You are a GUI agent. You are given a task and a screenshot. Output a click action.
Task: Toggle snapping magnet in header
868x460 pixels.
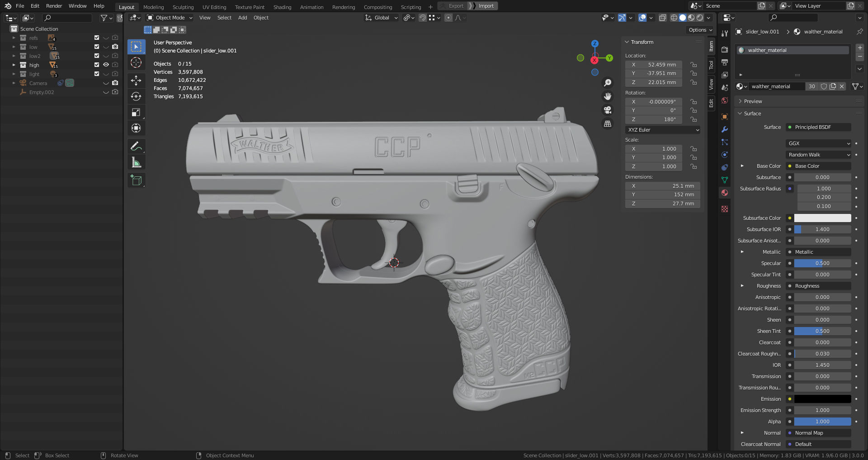tap(422, 18)
